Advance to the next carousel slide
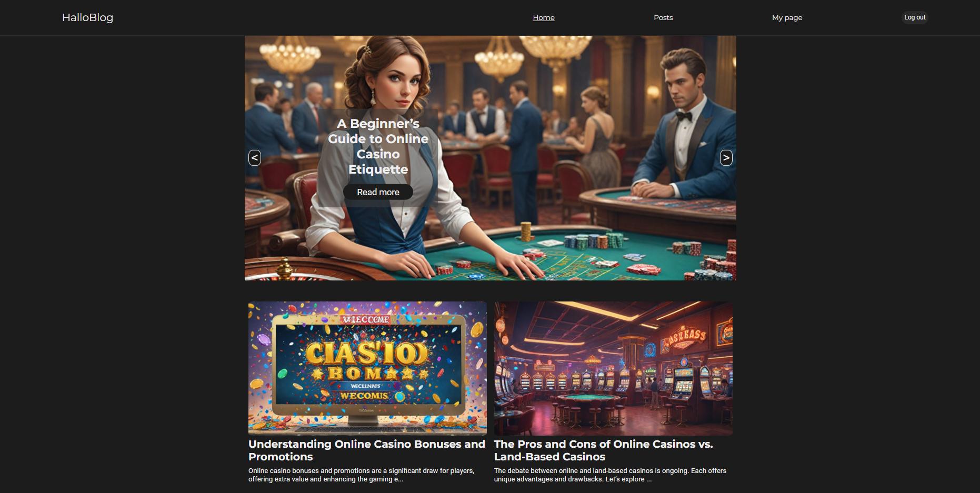 point(726,157)
